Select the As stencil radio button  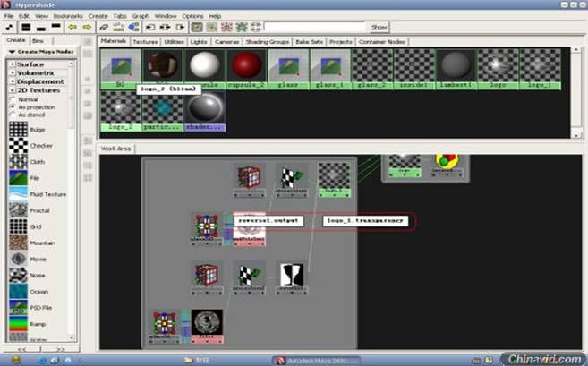13,115
